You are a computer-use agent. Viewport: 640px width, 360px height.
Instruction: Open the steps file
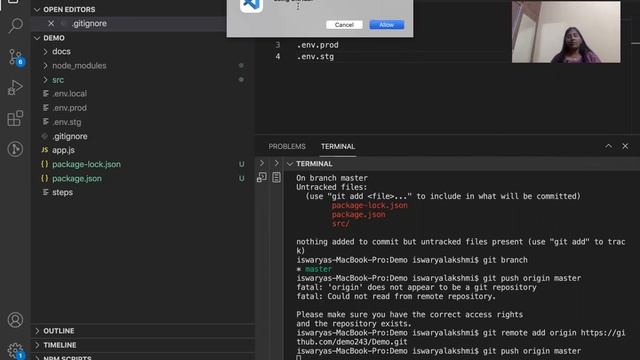coord(62,192)
